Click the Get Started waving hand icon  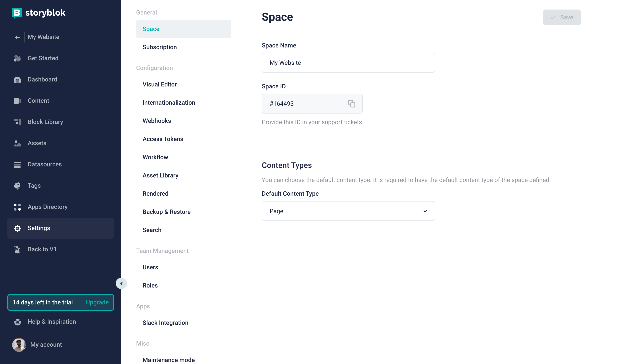click(x=17, y=58)
